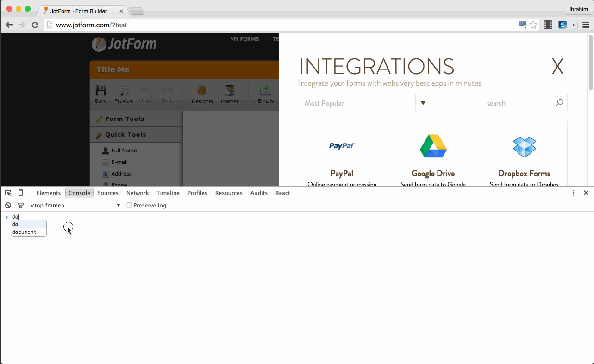Activate DevTools inspect element icon
594x364 pixels.
pyautogui.click(x=8, y=193)
